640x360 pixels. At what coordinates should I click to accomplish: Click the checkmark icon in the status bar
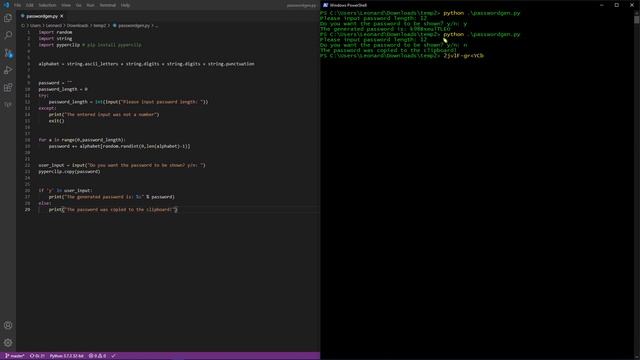click(x=113, y=356)
